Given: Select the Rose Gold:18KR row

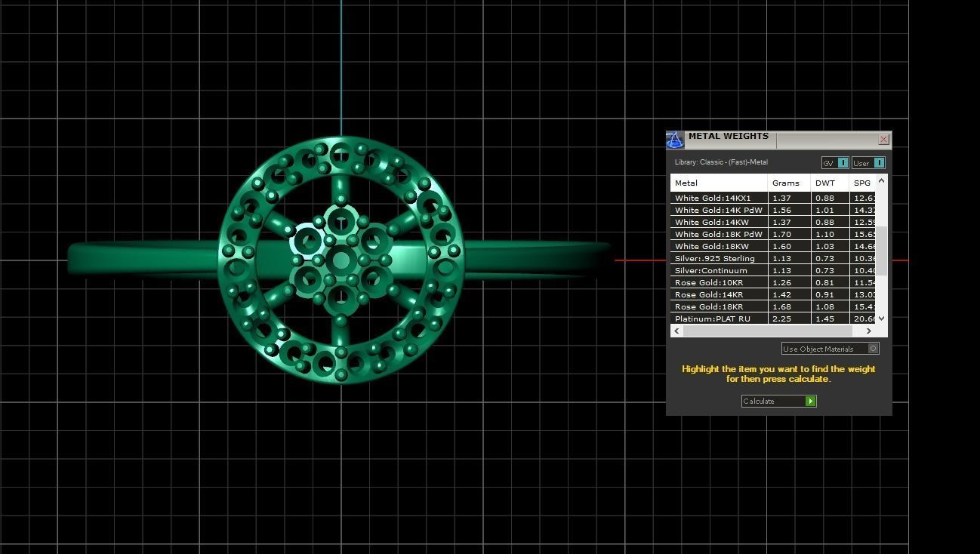Looking at the screenshot, I should [773, 306].
